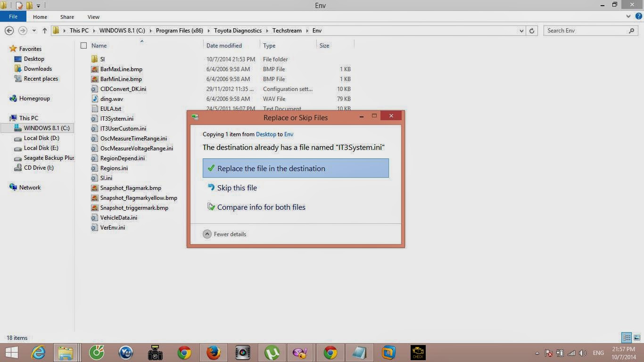This screenshot has height=362, width=644.
Task: Select the RegionDepend.ini file
Action: click(x=122, y=158)
